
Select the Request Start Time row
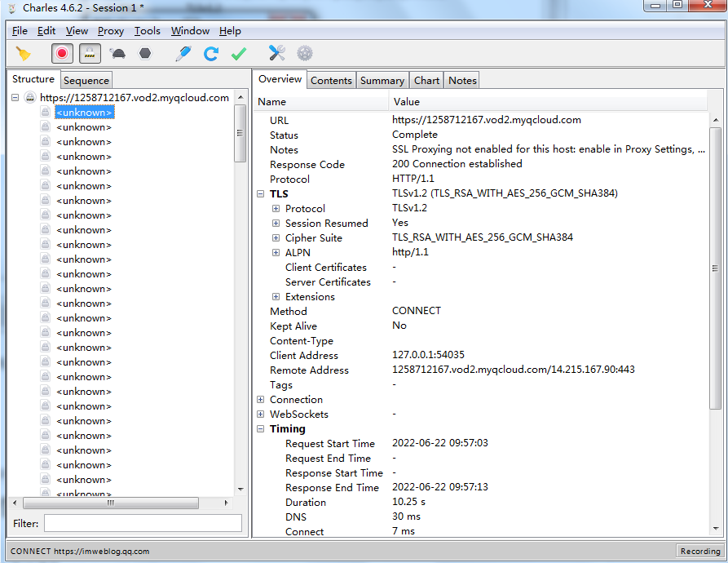point(480,443)
